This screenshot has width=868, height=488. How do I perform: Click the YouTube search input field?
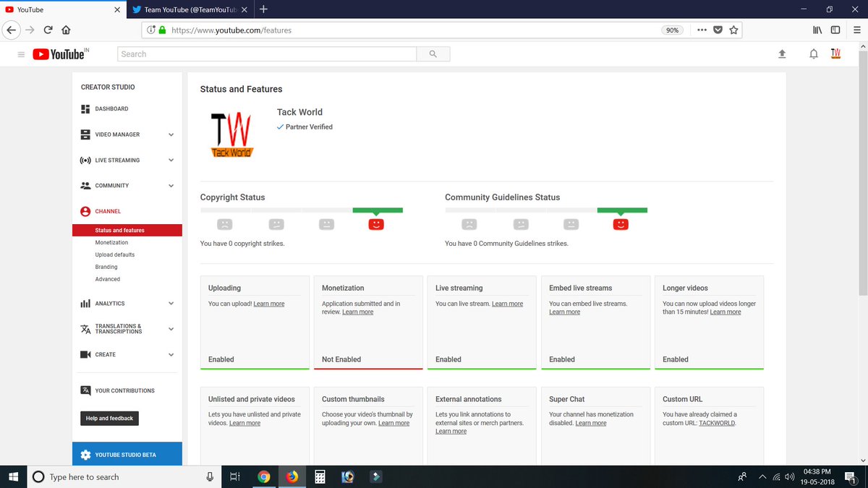point(267,54)
